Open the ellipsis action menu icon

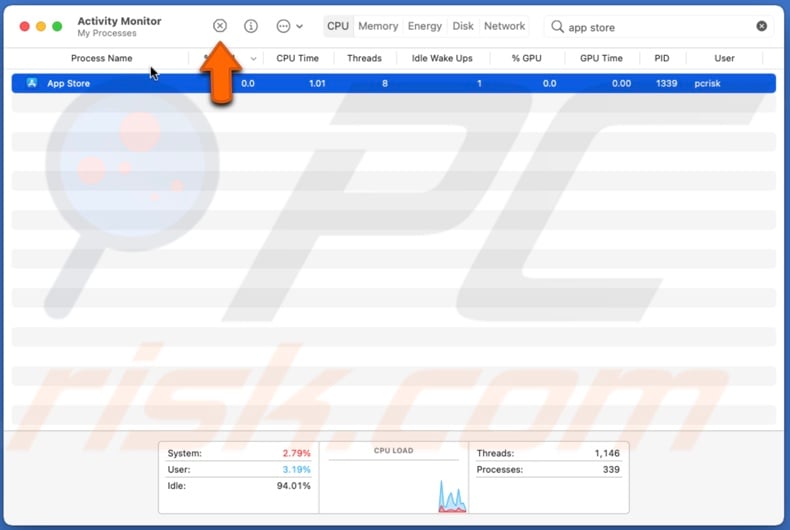click(x=284, y=26)
